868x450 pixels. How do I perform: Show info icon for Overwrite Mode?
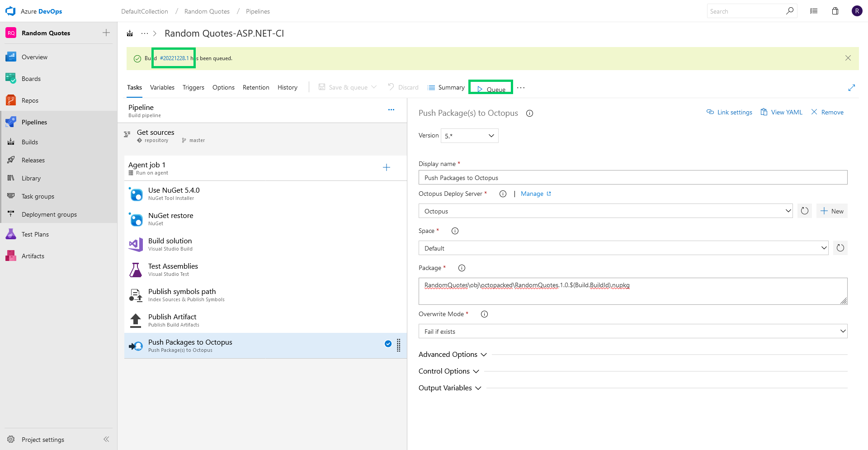click(484, 314)
